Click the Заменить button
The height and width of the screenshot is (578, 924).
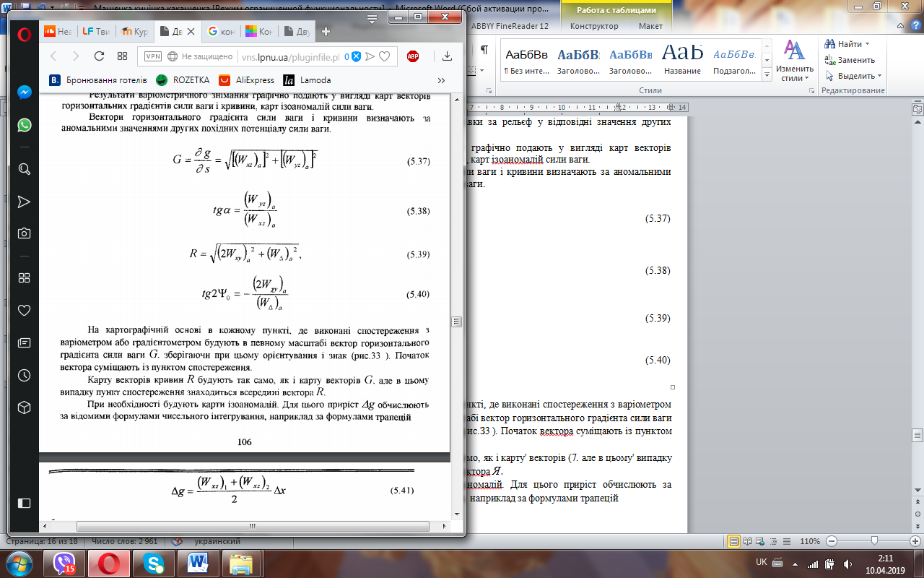point(850,60)
